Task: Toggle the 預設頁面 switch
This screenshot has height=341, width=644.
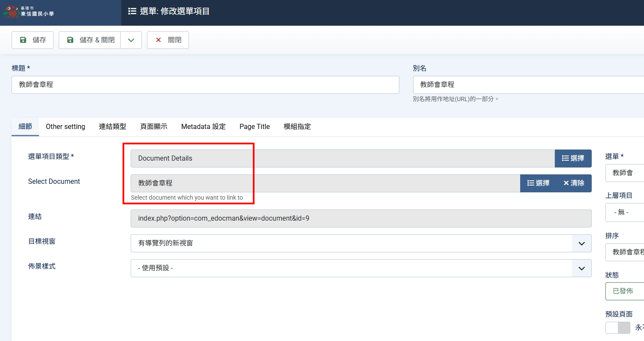Action: click(617, 328)
